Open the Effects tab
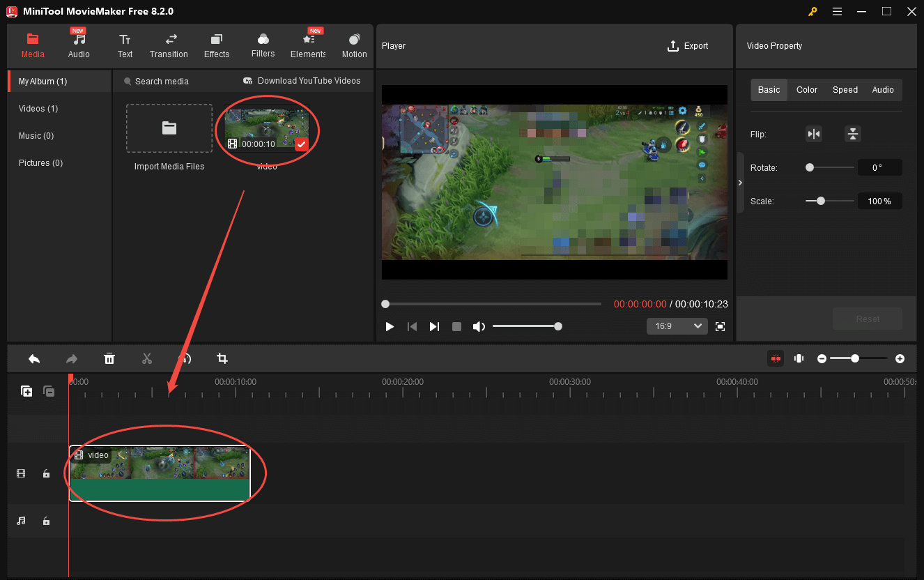924x580 pixels. 217,45
